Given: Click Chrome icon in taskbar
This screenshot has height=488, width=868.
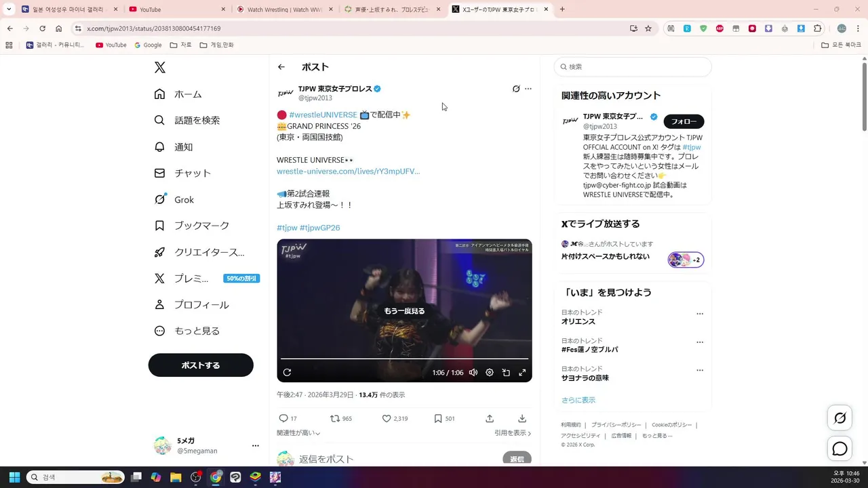Looking at the screenshot, I should tap(216, 477).
